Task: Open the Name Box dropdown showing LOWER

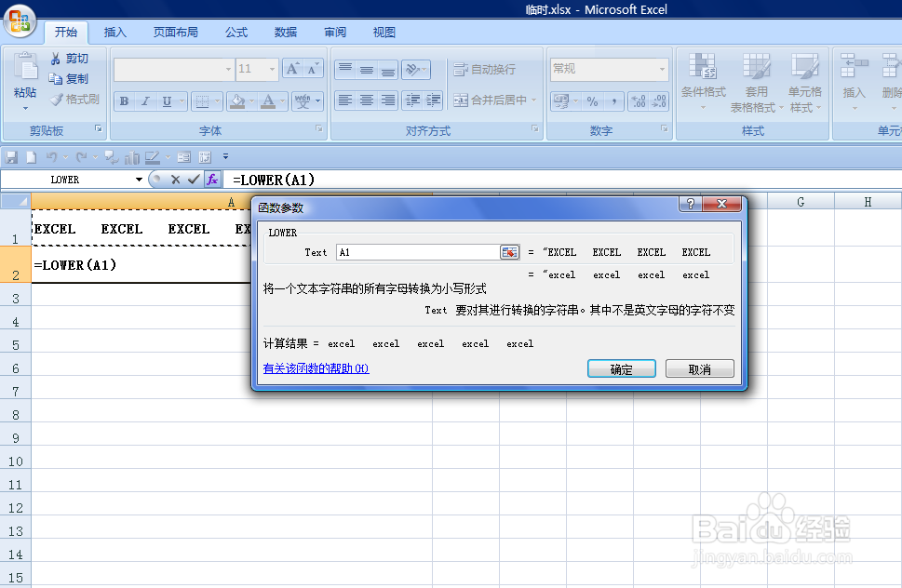Action: [x=139, y=179]
